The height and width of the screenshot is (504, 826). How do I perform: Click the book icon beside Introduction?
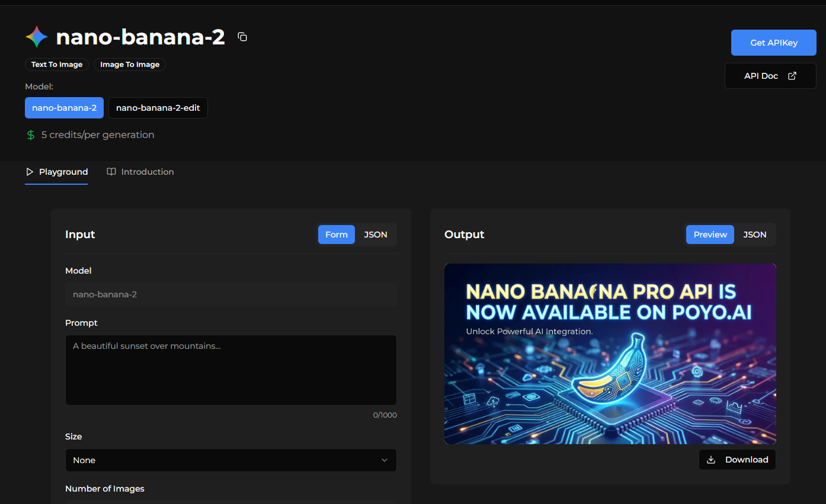click(111, 172)
